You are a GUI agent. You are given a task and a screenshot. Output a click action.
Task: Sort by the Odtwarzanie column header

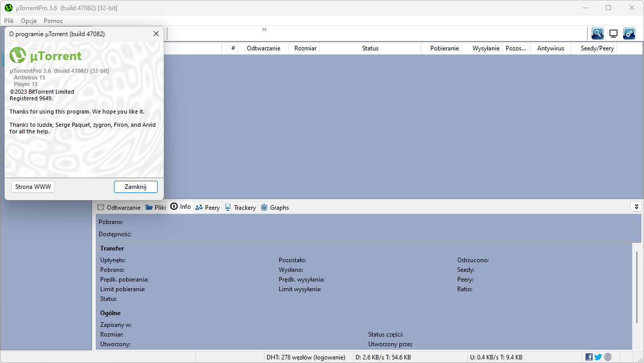tap(264, 48)
